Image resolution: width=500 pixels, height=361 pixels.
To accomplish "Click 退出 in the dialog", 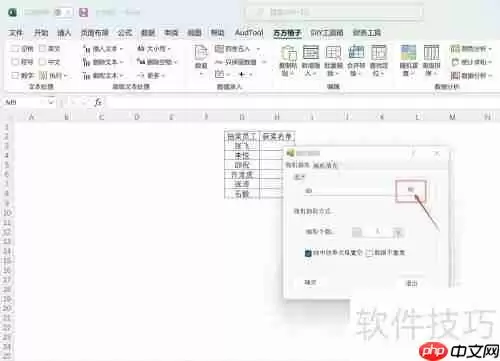I will pos(411,283).
